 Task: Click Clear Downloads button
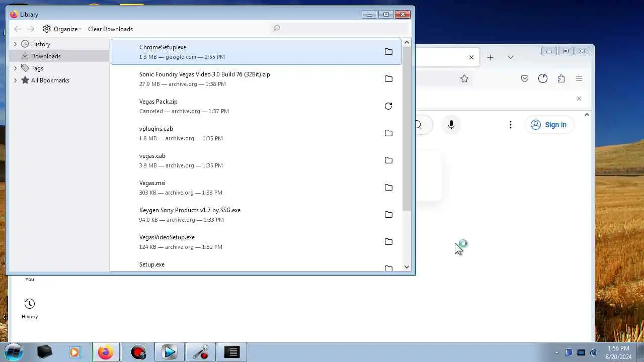click(x=110, y=29)
